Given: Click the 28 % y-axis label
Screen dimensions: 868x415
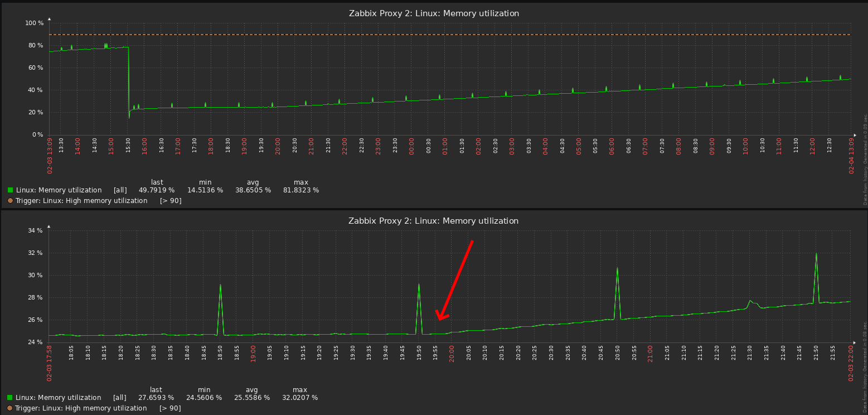Looking at the screenshot, I should pyautogui.click(x=36, y=297).
